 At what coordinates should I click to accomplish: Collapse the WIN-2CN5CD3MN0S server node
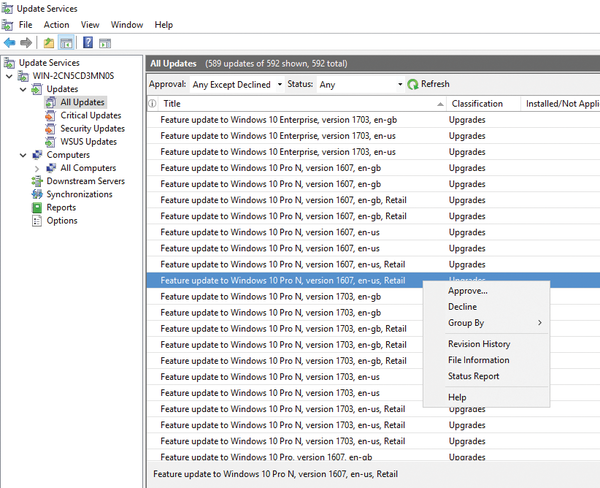tap(10, 76)
